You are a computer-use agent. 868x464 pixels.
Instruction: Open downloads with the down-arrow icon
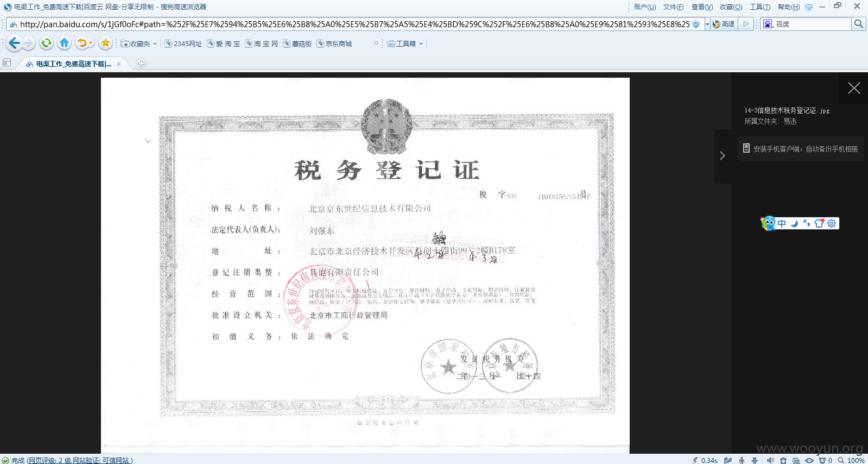(755, 460)
